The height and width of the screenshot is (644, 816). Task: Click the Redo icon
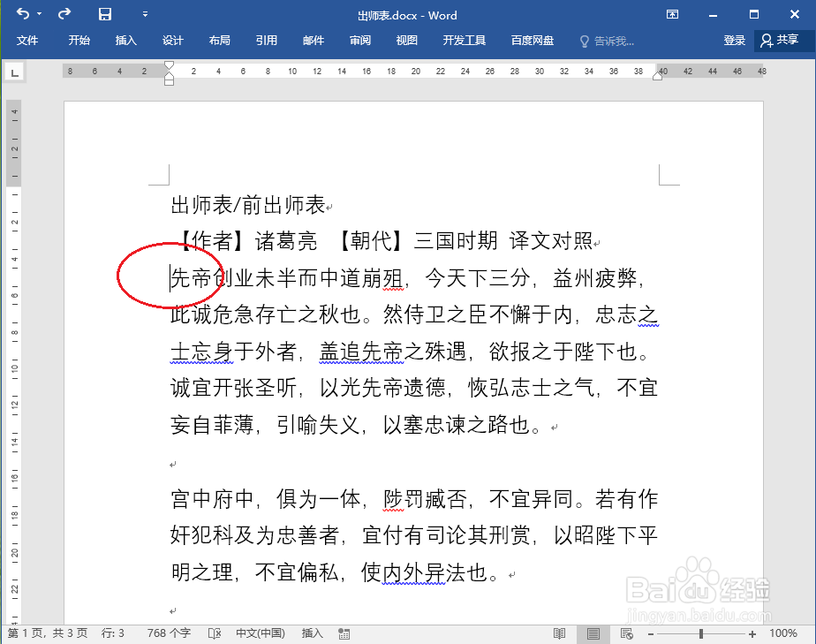click(63, 13)
